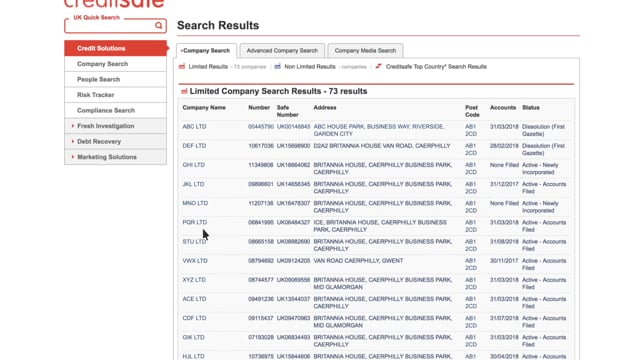Viewport: 640px width, 360px height.
Task: Open the JKL LTD company link
Action: point(193,184)
